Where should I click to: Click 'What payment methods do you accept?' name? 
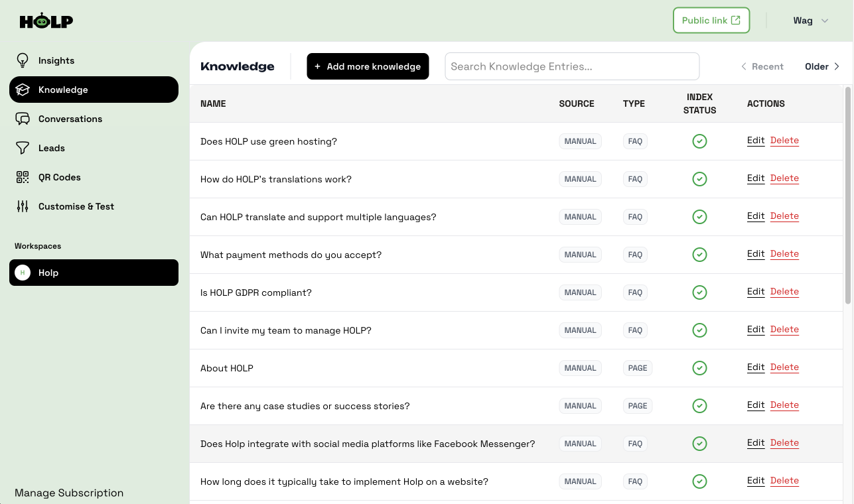coord(291,255)
